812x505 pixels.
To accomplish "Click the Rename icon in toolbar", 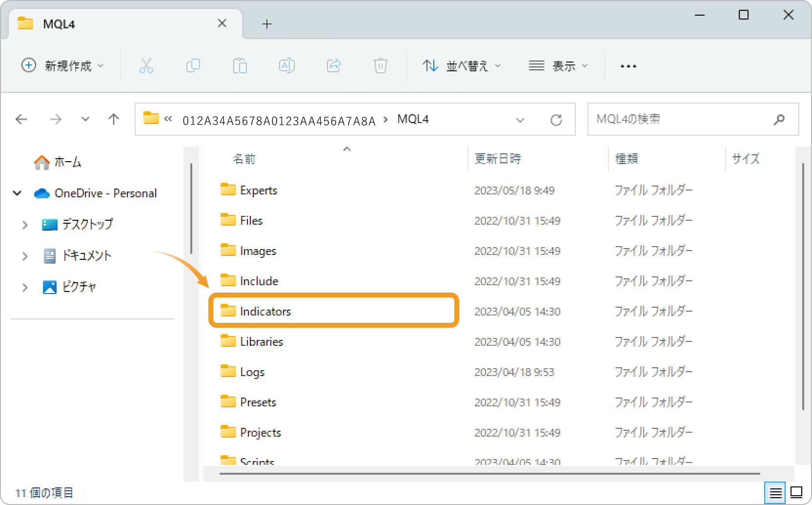I will 286,65.
